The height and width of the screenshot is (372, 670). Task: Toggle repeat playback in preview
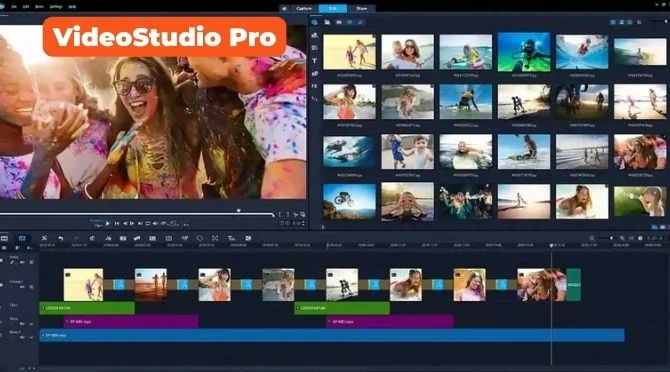click(148, 223)
